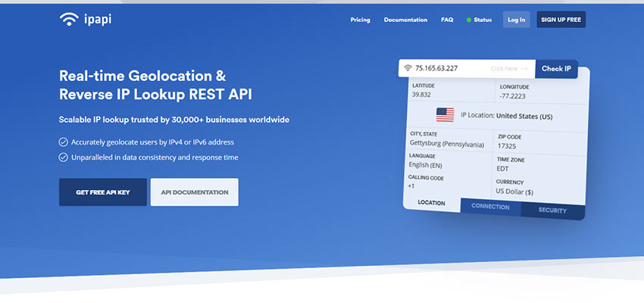Click zip code value 17325

tap(507, 146)
